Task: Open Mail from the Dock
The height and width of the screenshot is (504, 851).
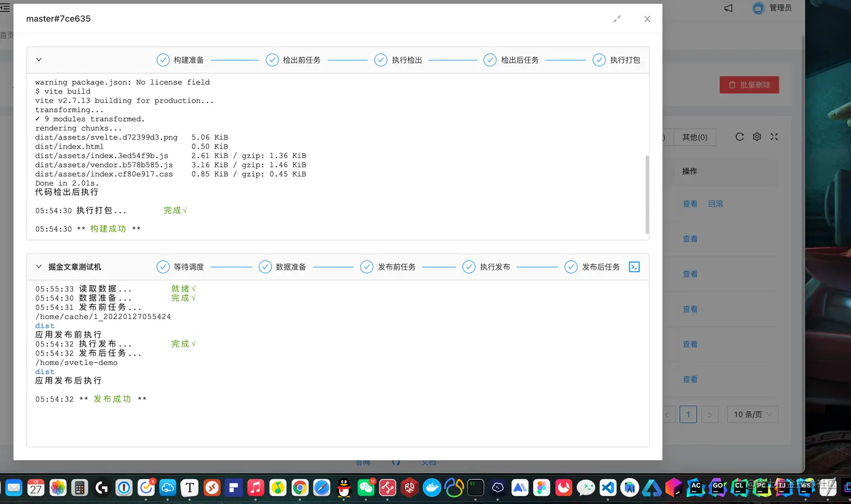Action: pyautogui.click(x=14, y=487)
